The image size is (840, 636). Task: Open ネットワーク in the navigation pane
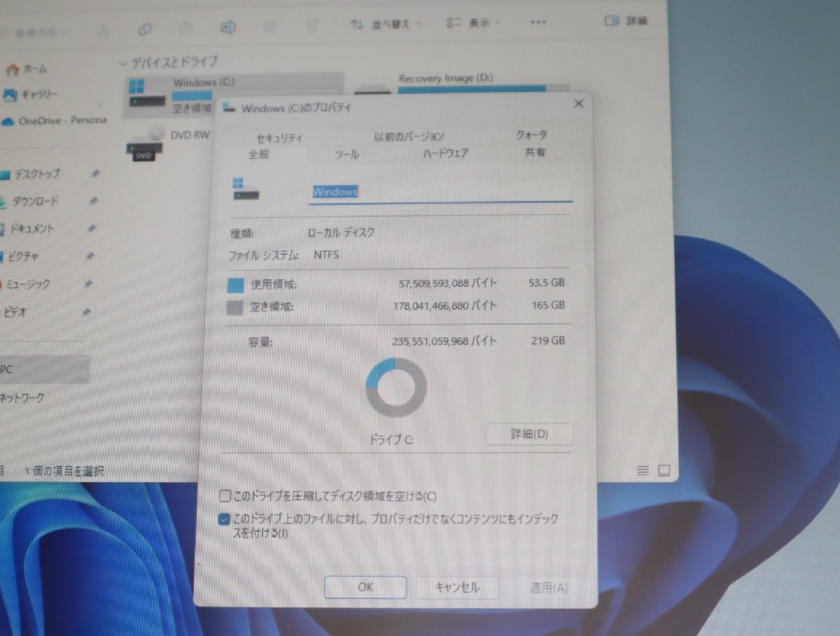click(x=22, y=397)
